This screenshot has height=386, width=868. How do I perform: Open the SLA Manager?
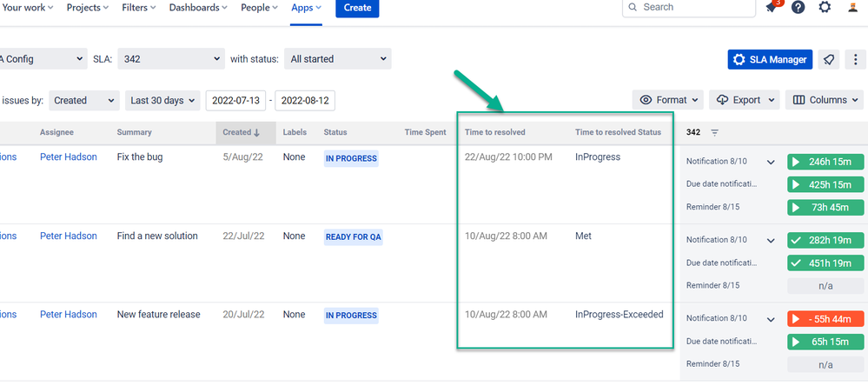pyautogui.click(x=770, y=59)
